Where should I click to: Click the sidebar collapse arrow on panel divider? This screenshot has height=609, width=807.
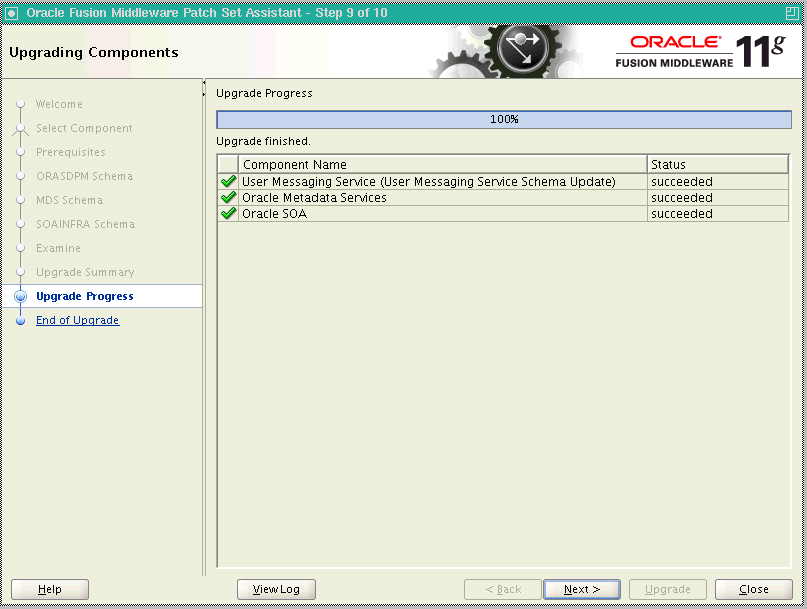click(x=204, y=82)
